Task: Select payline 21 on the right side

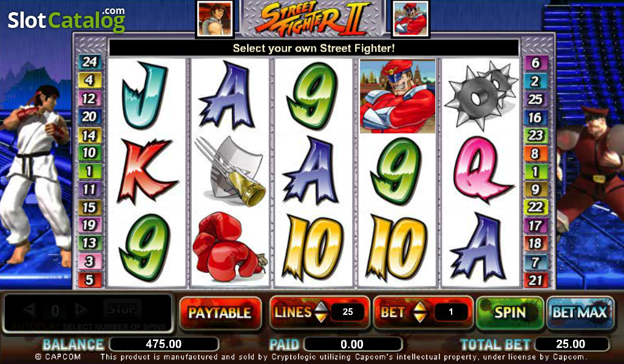Action: (x=535, y=280)
